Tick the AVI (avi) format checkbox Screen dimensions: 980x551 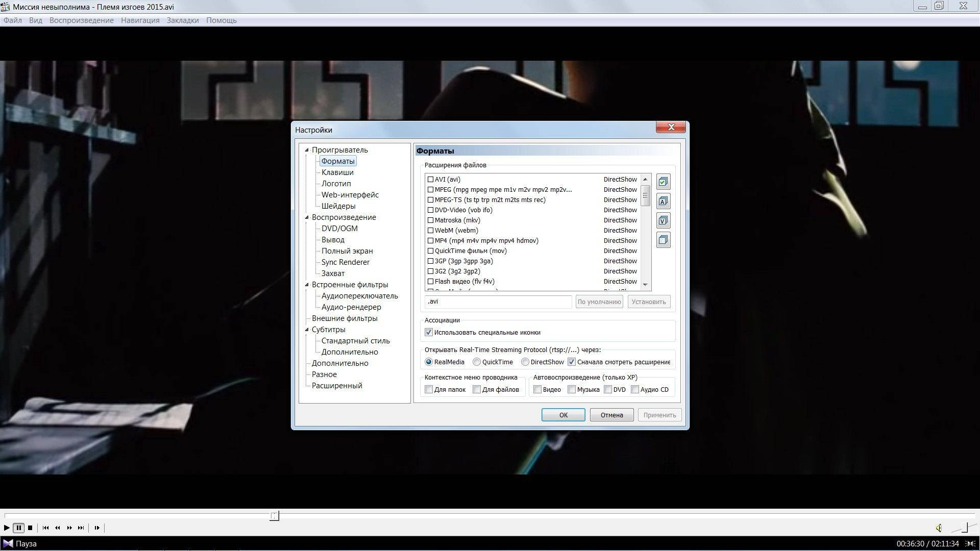click(x=430, y=180)
